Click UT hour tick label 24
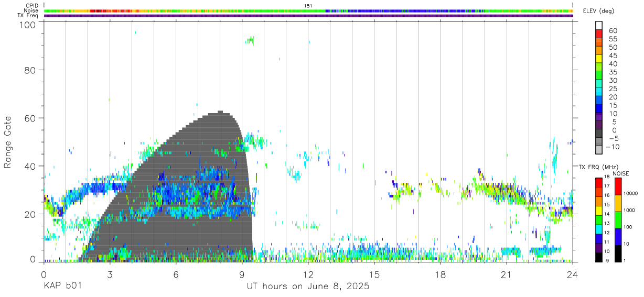Screen dimensions: 644x297 coord(573,274)
